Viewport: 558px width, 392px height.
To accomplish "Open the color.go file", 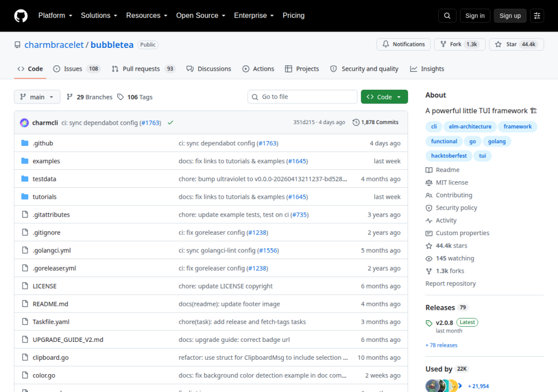I will 44,375.
